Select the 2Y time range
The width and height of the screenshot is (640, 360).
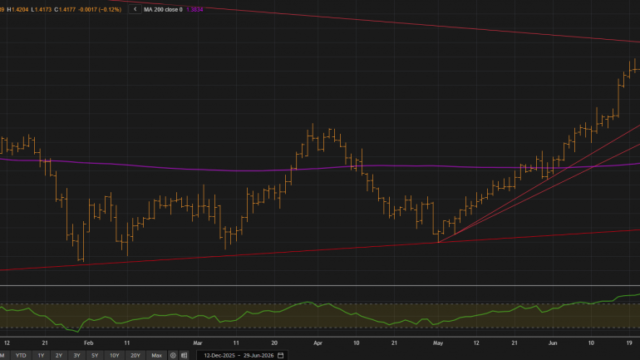pyautogui.click(x=59, y=356)
